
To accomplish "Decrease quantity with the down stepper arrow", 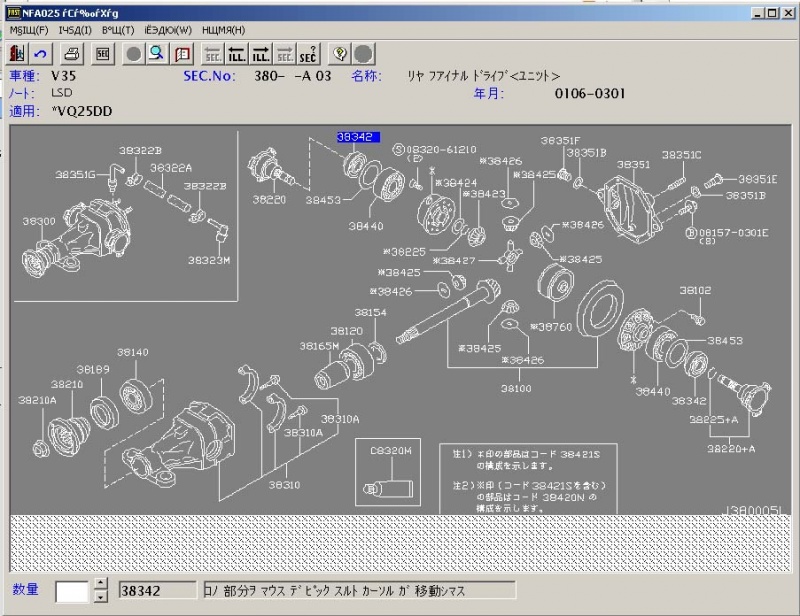I will pos(100,597).
